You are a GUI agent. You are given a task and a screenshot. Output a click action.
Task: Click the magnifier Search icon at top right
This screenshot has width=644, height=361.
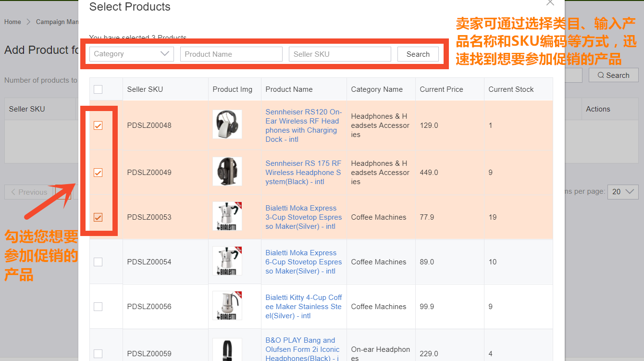(x=613, y=75)
